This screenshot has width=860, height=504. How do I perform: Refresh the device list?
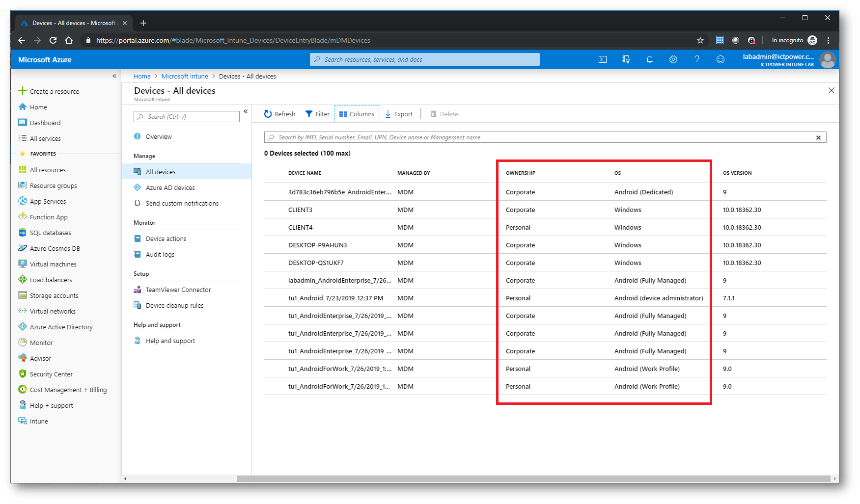pyautogui.click(x=279, y=114)
